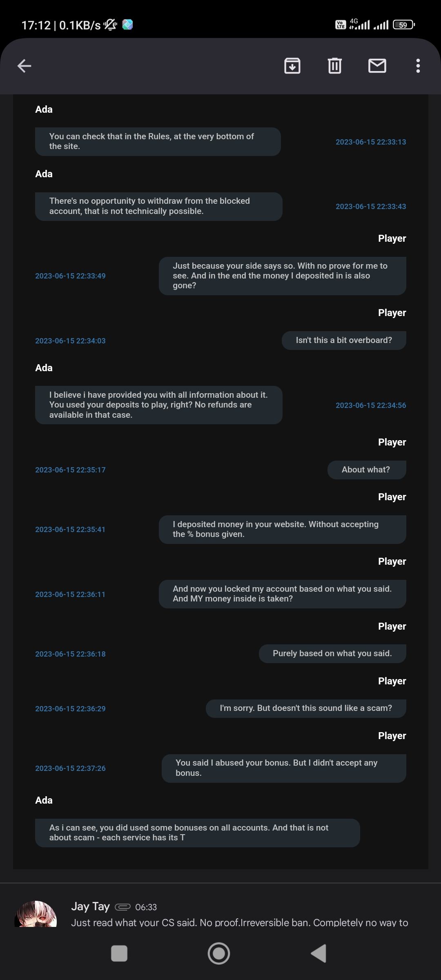Tap Jay Tay's profile avatar

tap(36, 915)
